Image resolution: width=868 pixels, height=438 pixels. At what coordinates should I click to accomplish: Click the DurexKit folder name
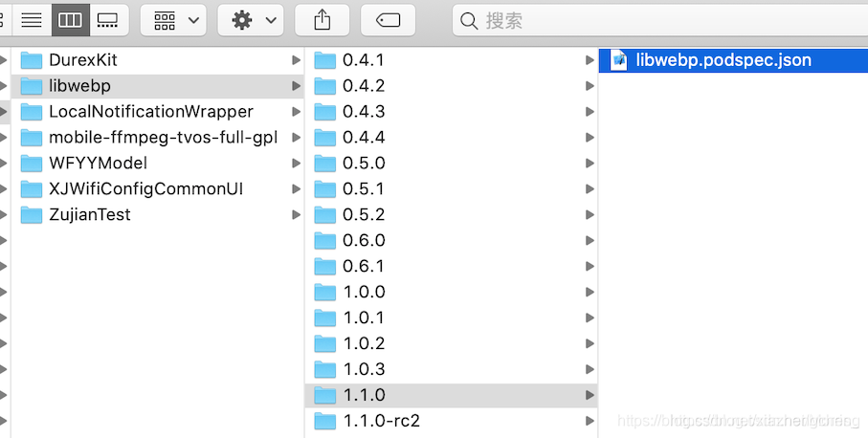pyautogui.click(x=83, y=59)
